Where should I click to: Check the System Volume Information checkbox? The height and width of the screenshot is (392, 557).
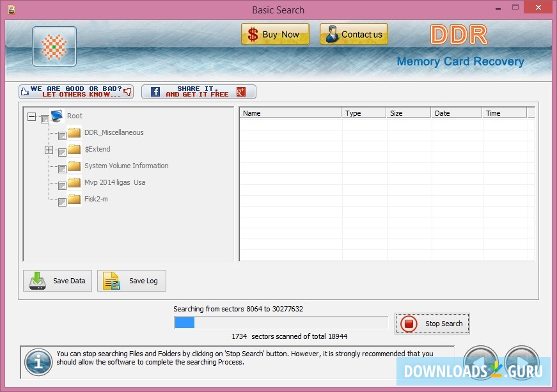(62, 169)
